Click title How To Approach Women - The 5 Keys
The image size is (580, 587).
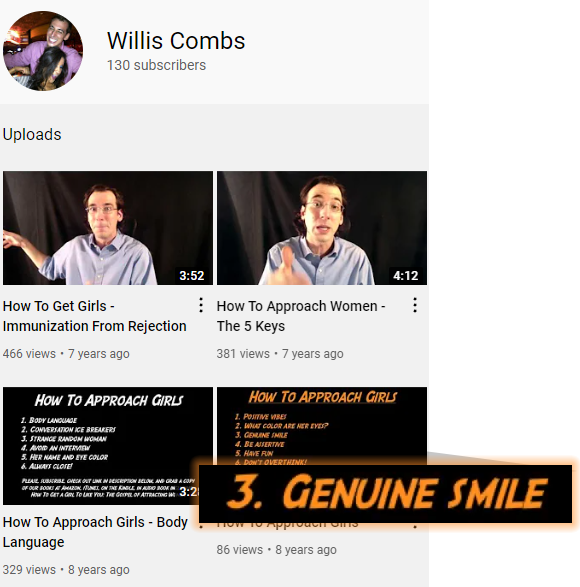click(301, 316)
